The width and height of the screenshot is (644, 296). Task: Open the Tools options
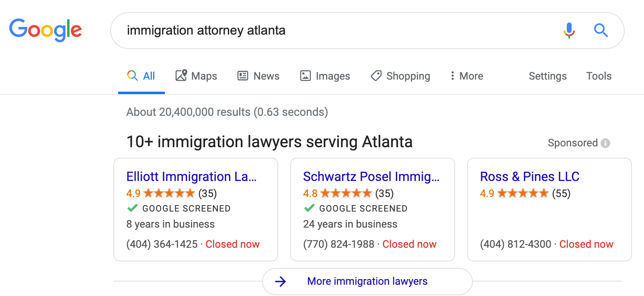[x=599, y=76]
